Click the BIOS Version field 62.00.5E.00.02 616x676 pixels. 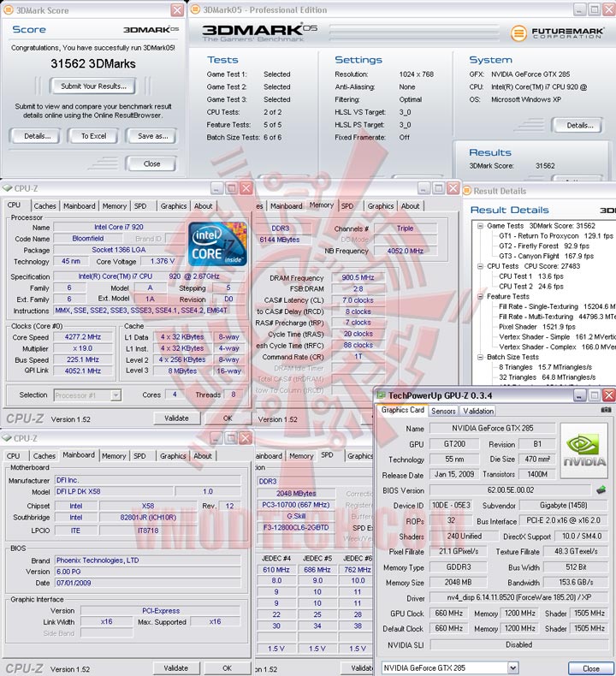click(x=511, y=490)
